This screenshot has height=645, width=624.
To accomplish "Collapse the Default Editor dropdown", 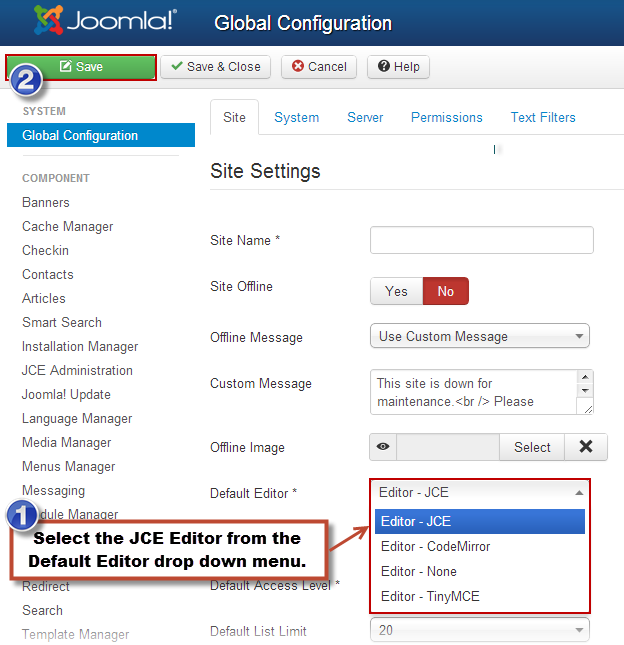I will click(480, 492).
